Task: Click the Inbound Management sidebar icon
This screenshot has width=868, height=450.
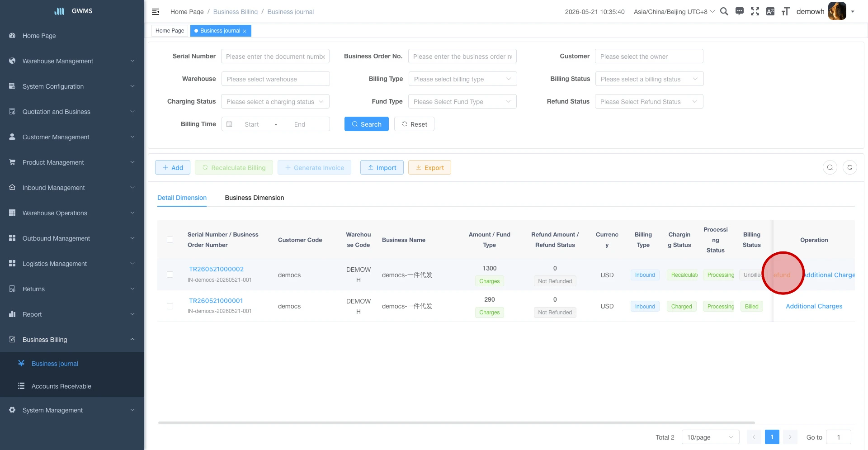Action: pos(12,187)
